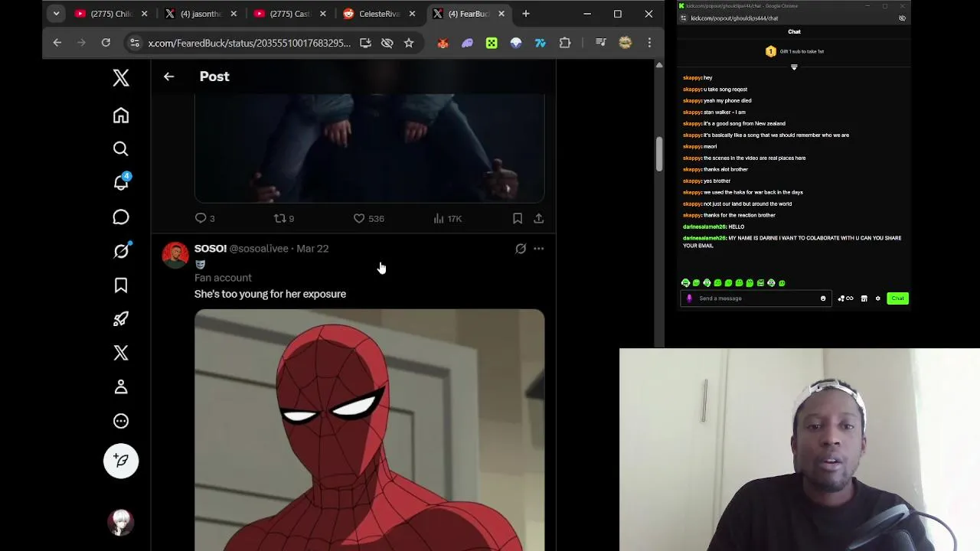This screenshot has width=980, height=551.
Task: Open Premium X icon in sidebar
Action: [x=121, y=353]
